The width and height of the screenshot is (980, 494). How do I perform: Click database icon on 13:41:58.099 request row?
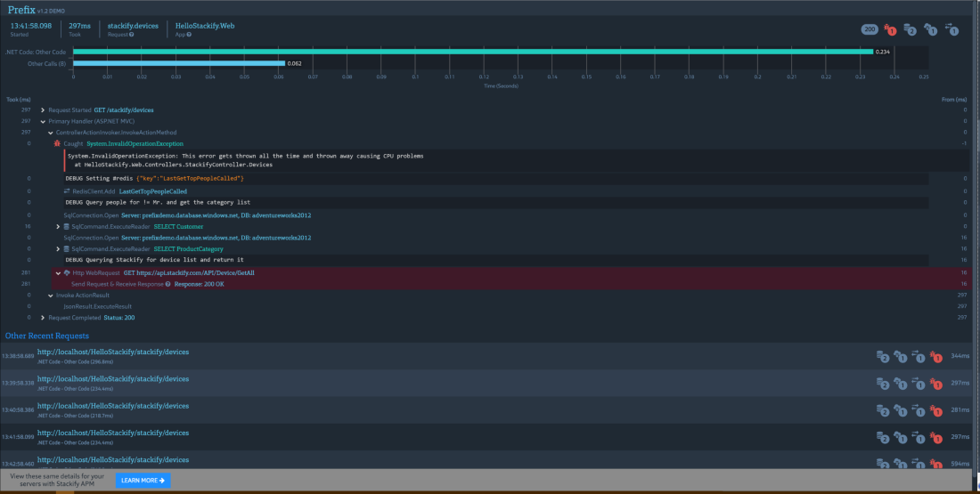883,436
